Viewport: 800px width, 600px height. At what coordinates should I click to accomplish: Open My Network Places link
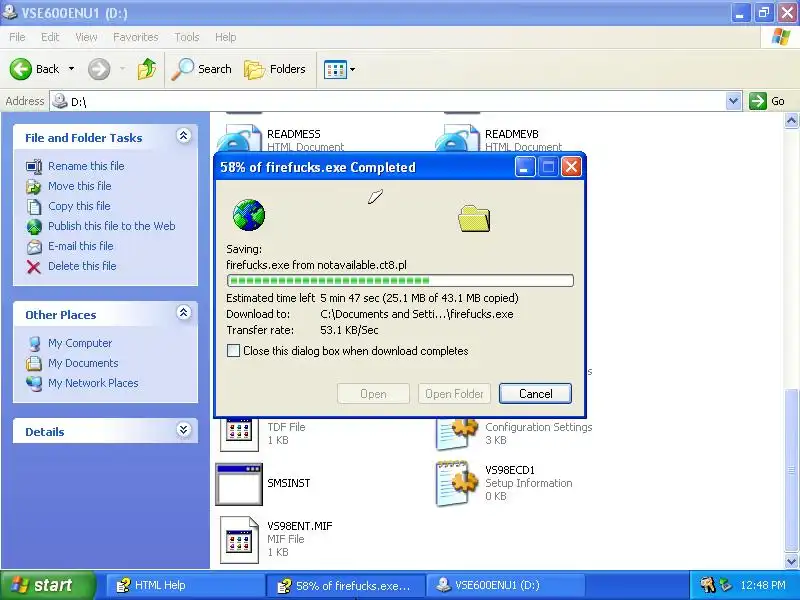(x=93, y=383)
